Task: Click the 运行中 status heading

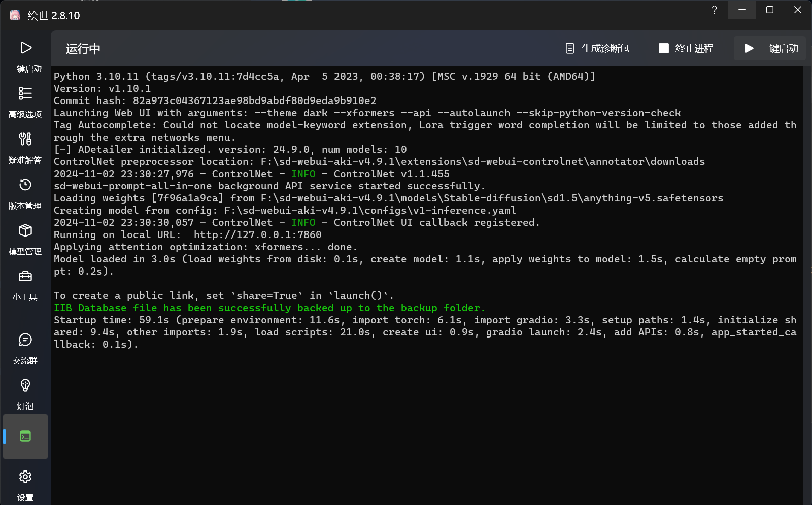Action: click(83, 49)
